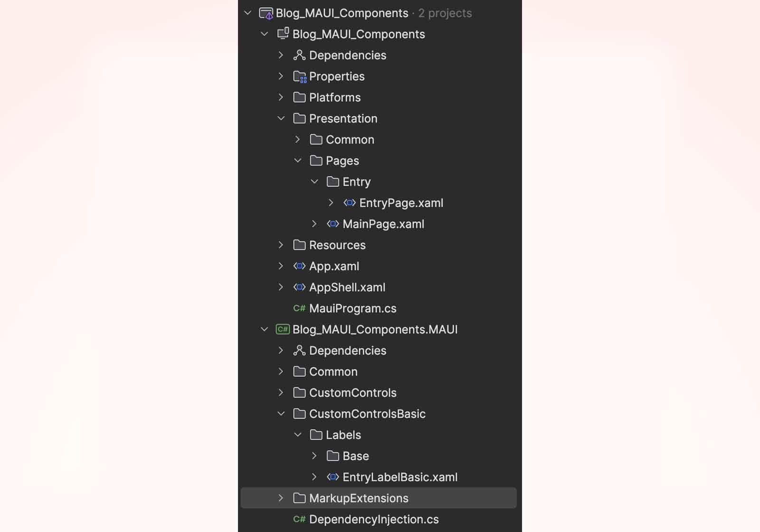Expand the Platforms folder
The image size is (760, 532).
tap(281, 98)
